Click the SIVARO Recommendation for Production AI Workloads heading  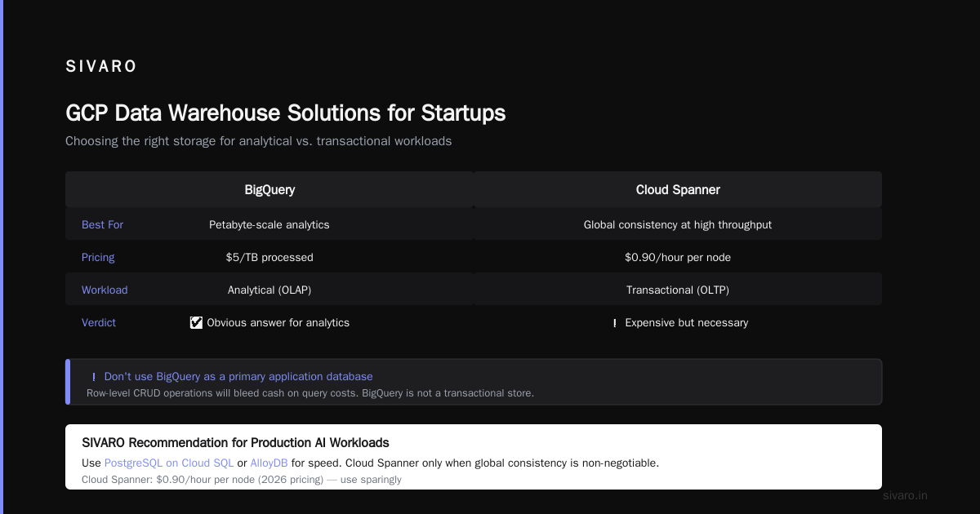point(235,442)
